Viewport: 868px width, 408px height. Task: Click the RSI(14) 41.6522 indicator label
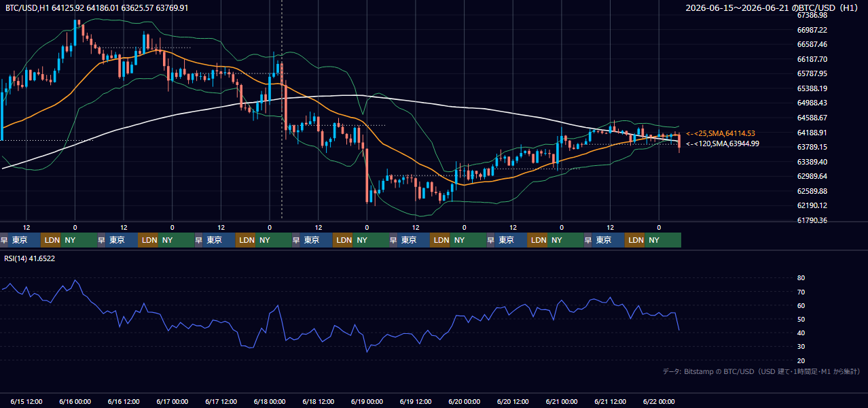click(30, 258)
